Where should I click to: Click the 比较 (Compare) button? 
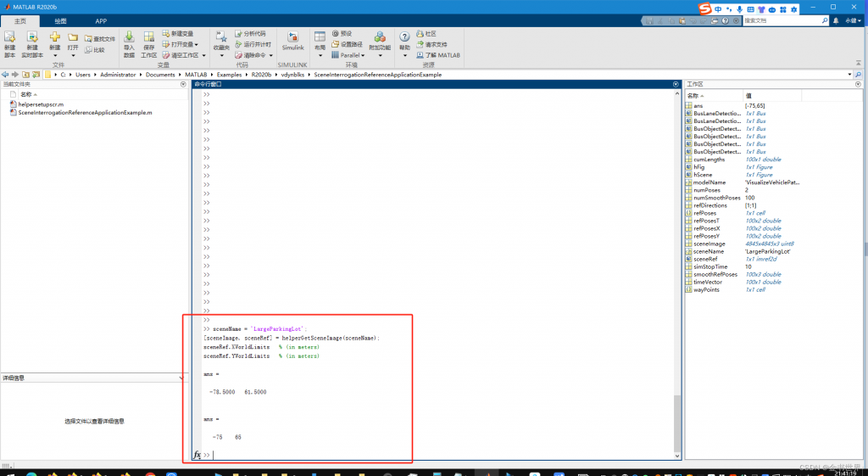point(95,50)
